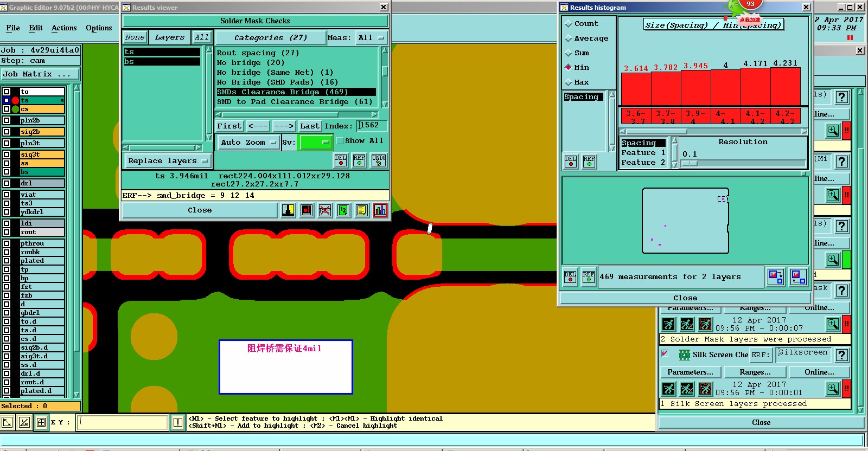Click the DEL icon in Results viewer
868x451 pixels.
pyautogui.click(x=341, y=160)
